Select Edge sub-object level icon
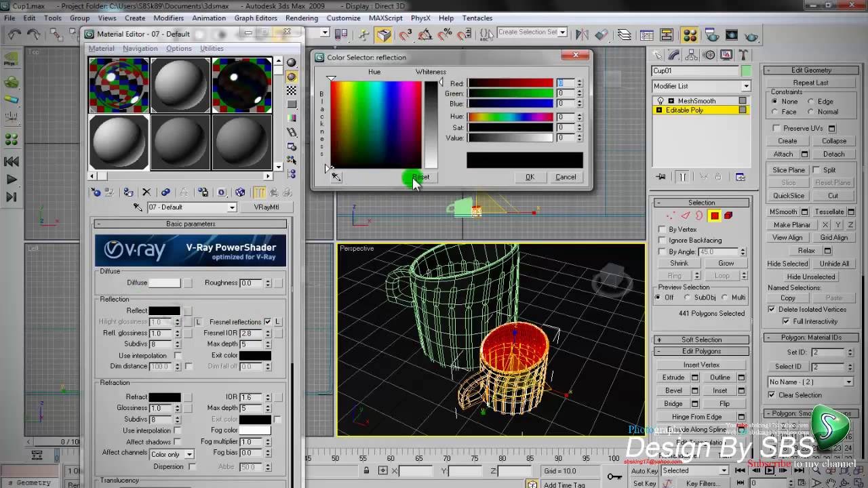868x488 pixels. click(685, 216)
